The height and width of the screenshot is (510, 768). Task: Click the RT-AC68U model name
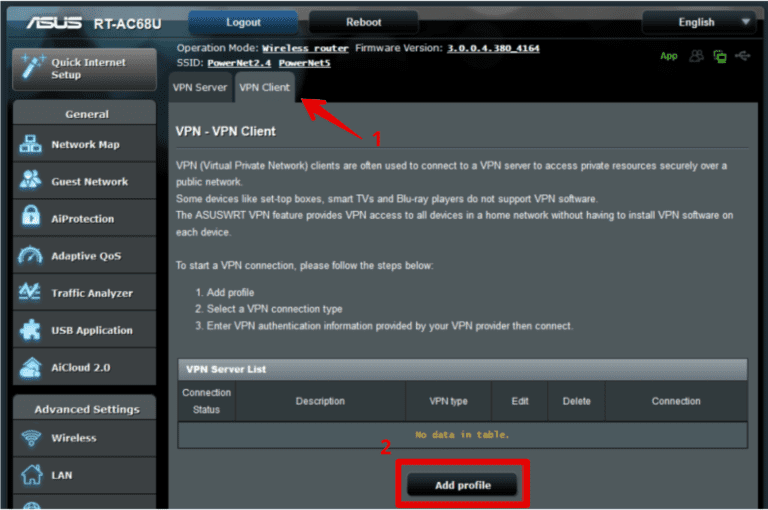click(127, 24)
